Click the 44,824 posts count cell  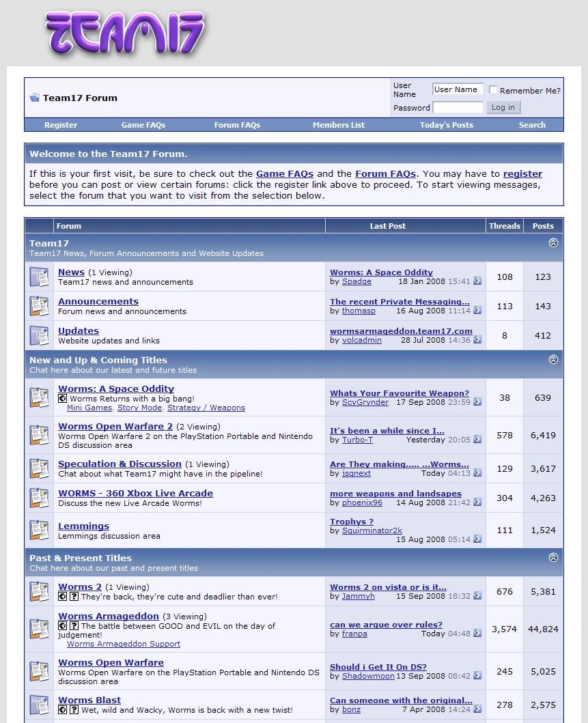click(x=543, y=629)
